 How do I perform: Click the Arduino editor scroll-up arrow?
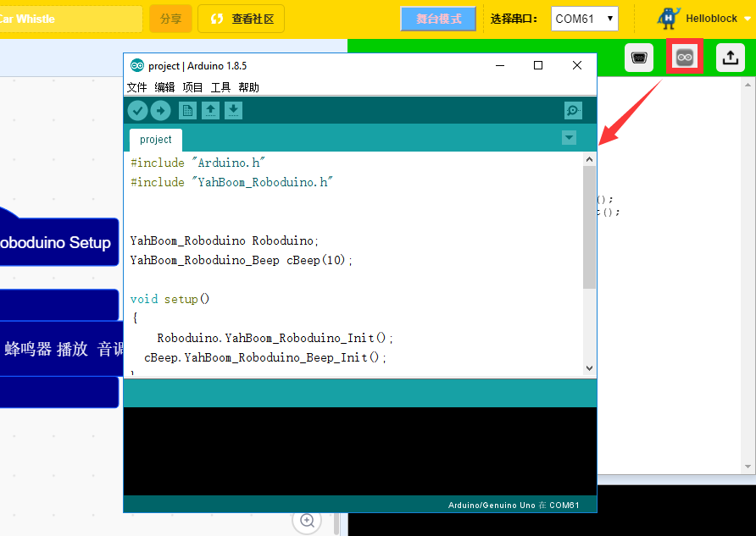pyautogui.click(x=589, y=159)
